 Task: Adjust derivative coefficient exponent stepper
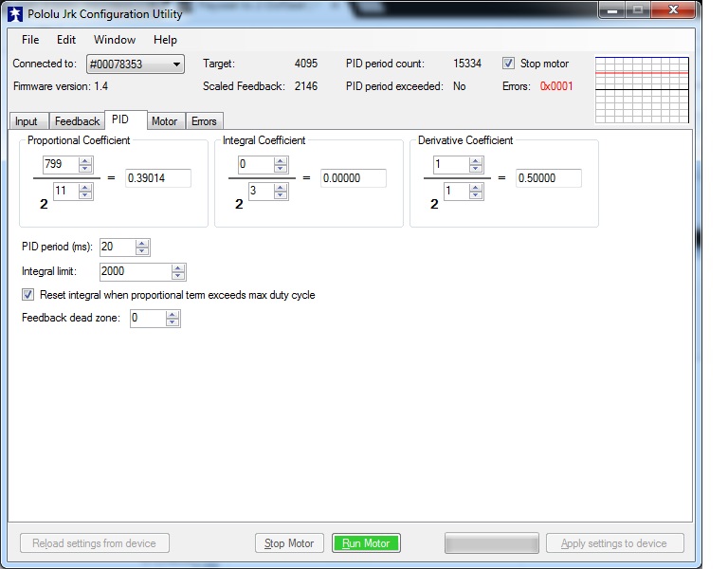476,191
